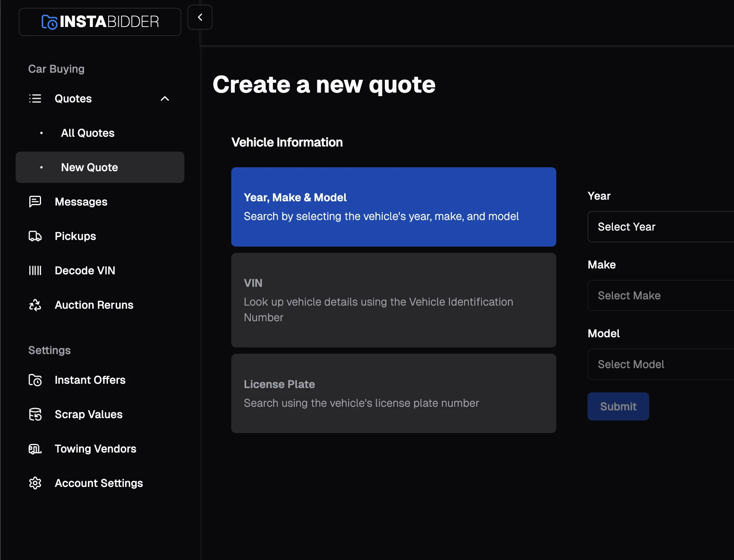Open Auction Reruns page

click(x=100, y=305)
